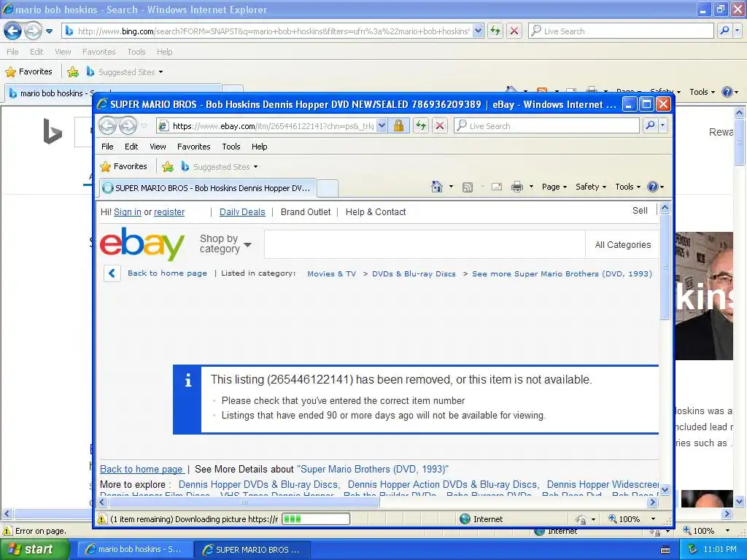Open Dennis Hopper Action DVDs & Blu-ray Discs link
This screenshot has width=747, height=560.
click(443, 484)
